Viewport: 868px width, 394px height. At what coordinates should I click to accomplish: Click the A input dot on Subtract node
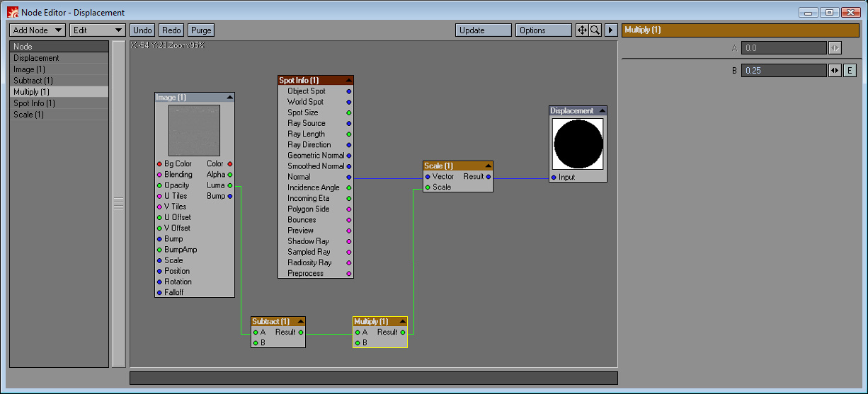pyautogui.click(x=256, y=332)
